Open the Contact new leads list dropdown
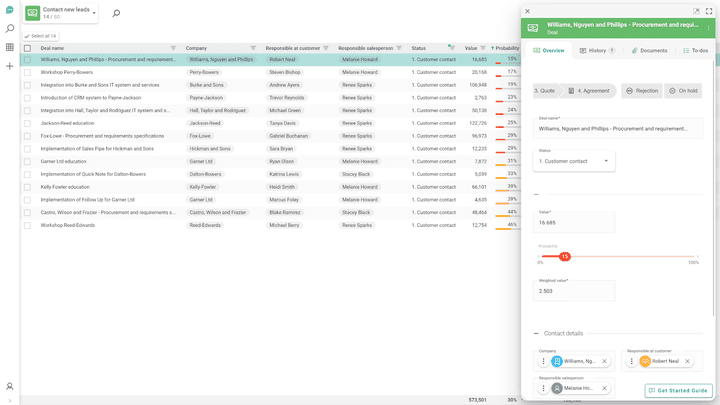The height and width of the screenshot is (405, 720). (94, 14)
